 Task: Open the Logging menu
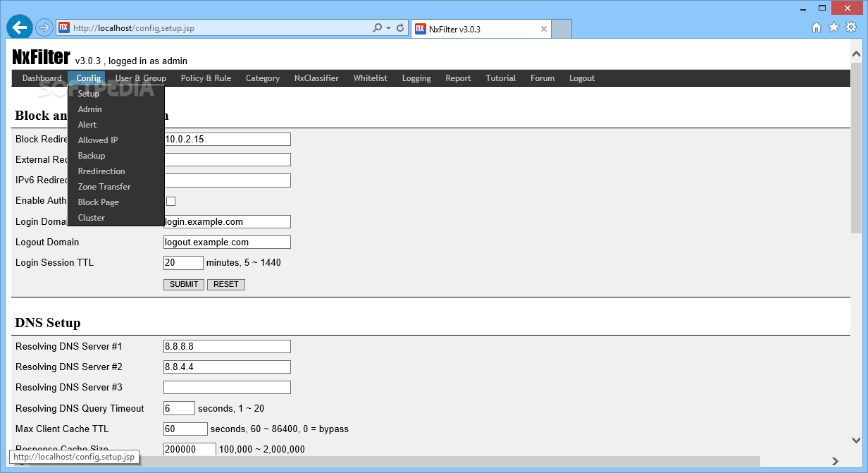pos(416,78)
